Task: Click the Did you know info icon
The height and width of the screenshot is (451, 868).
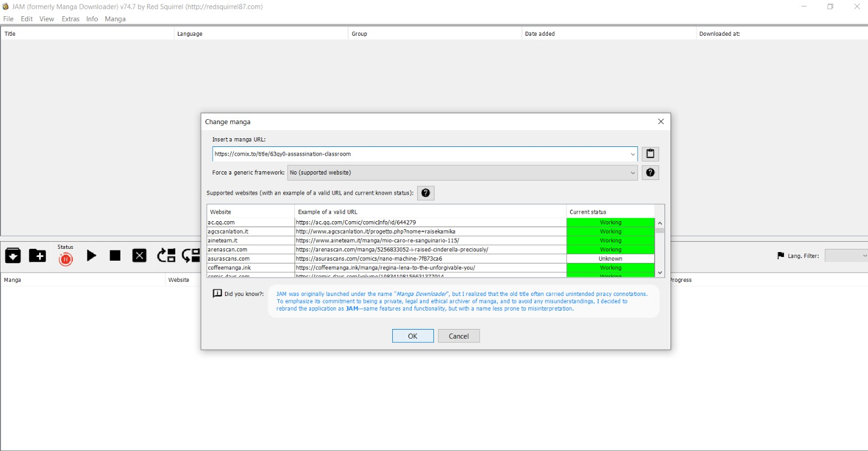Action: pyautogui.click(x=217, y=293)
